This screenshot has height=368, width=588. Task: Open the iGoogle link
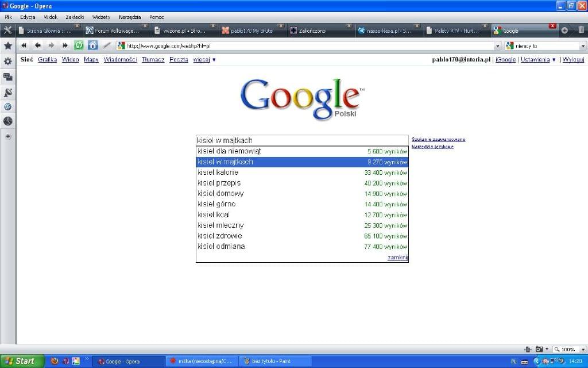(505, 59)
